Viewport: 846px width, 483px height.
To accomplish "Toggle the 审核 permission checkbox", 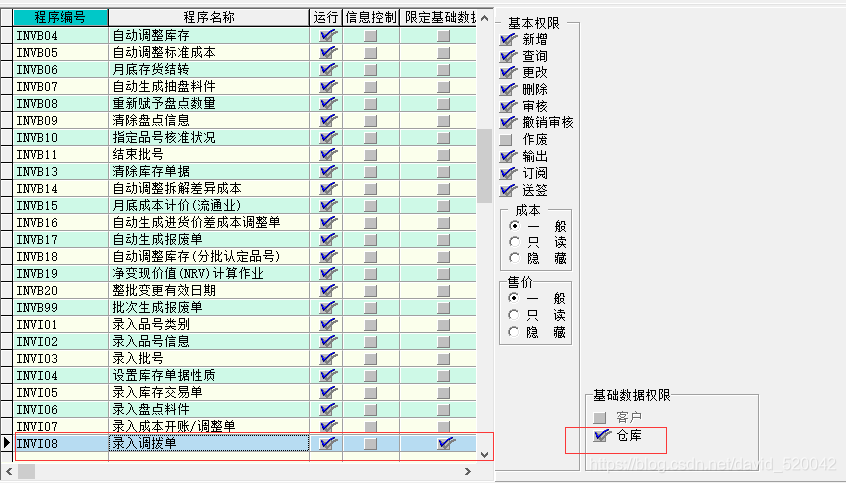I will tap(507, 106).
